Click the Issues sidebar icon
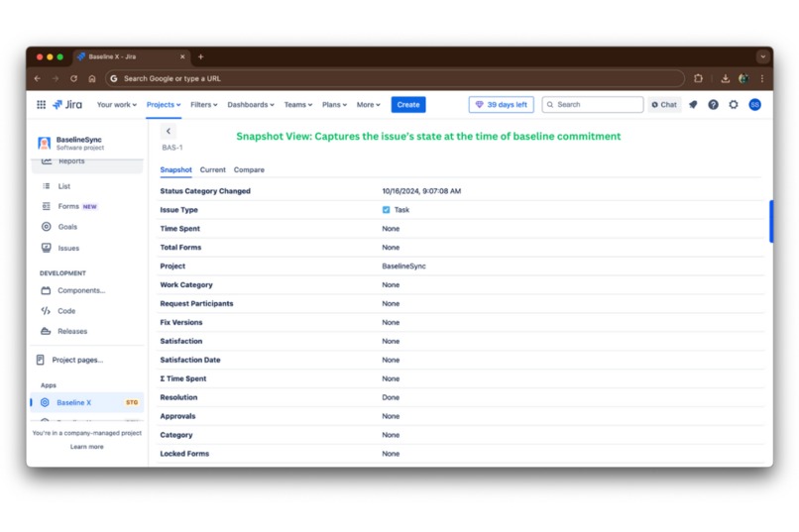799x532 pixels. click(47, 248)
